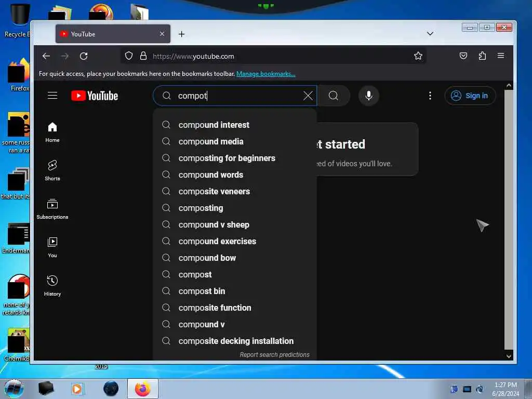Select the YouTube browser tab
The image size is (532, 399).
click(x=113, y=34)
